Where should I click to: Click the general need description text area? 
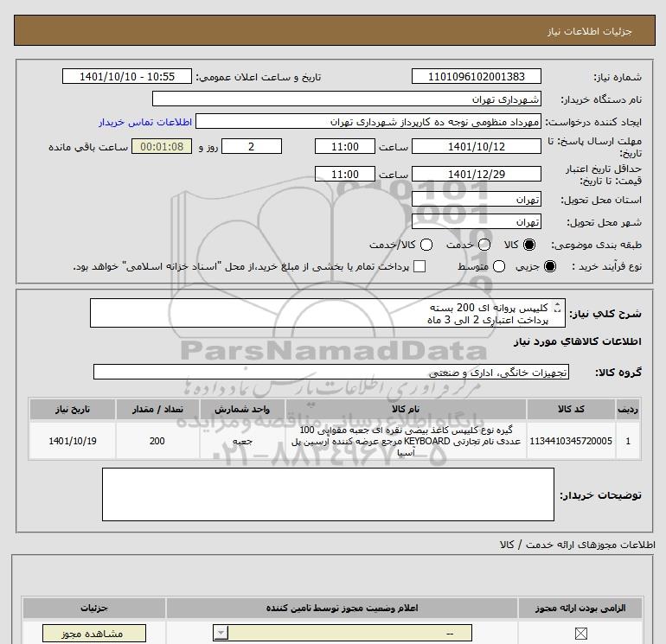coord(328,313)
